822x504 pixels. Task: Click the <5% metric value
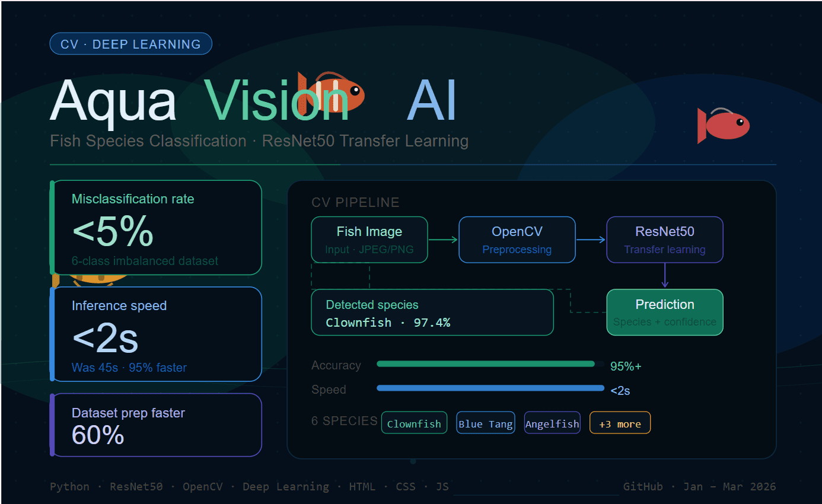113,232
